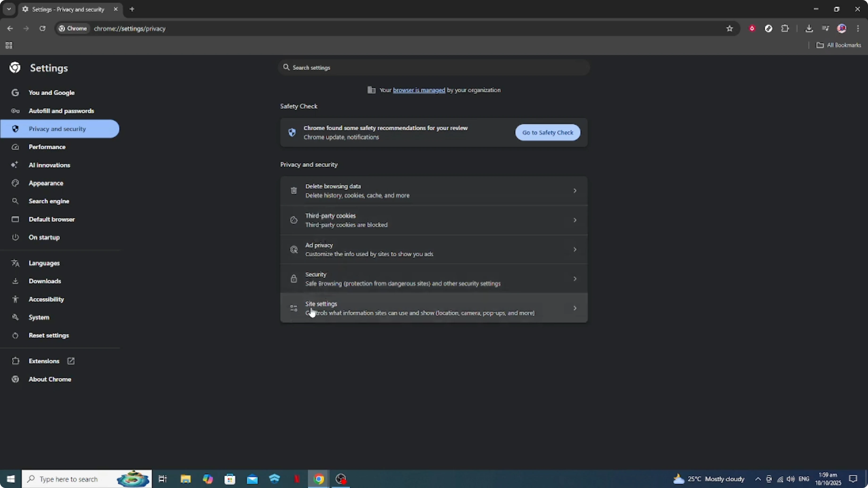The height and width of the screenshot is (488, 868).
Task: Open Downloads from the Chrome toolbar
Action: tap(809, 29)
